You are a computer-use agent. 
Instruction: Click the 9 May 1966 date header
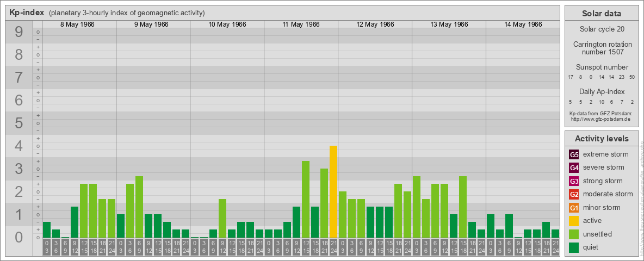point(151,24)
